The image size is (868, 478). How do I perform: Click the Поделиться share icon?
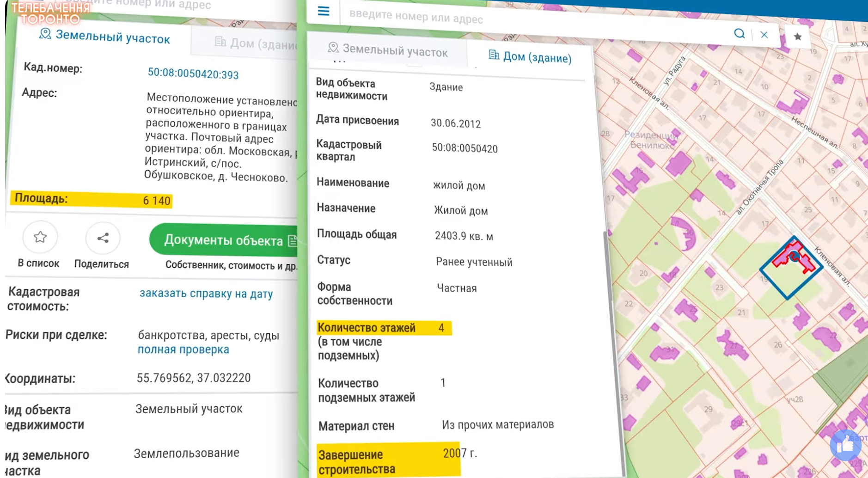(x=103, y=238)
